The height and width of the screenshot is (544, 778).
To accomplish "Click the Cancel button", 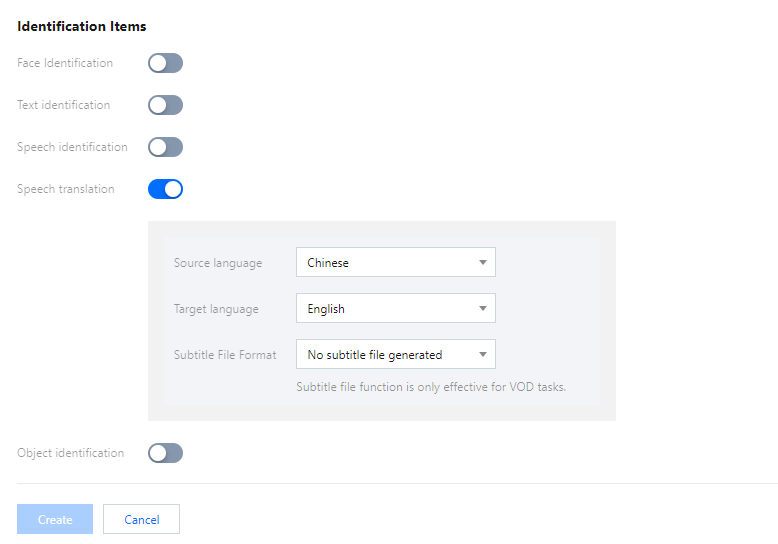I will [141, 519].
